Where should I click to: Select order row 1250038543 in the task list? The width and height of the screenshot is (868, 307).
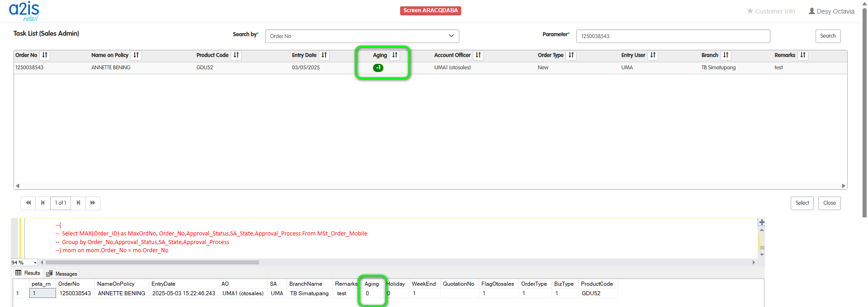pyautogui.click(x=430, y=68)
